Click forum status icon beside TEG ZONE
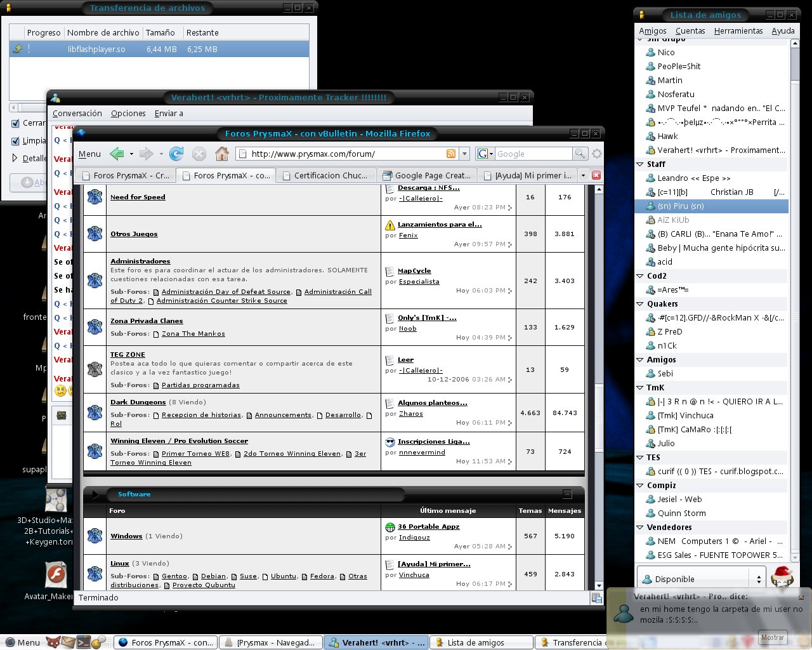The height and width of the screenshot is (650, 812). 95,369
